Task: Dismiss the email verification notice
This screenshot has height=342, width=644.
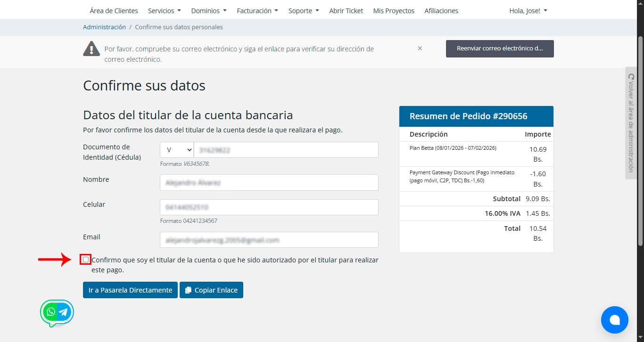Action: [420, 48]
